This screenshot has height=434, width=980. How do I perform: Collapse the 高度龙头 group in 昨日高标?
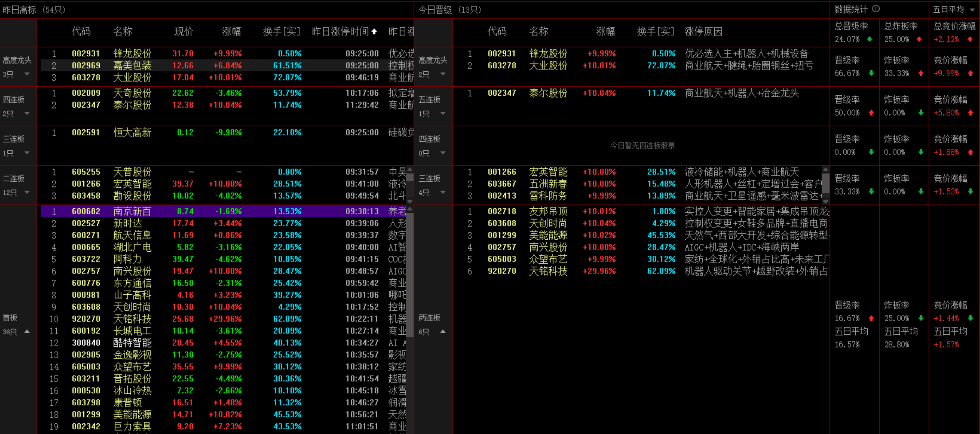[x=27, y=74]
